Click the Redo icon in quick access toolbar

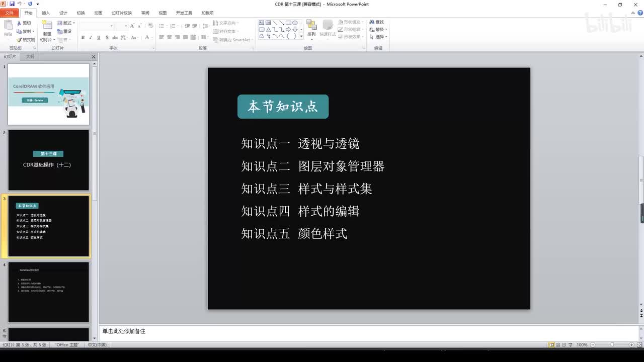[x=30, y=4]
